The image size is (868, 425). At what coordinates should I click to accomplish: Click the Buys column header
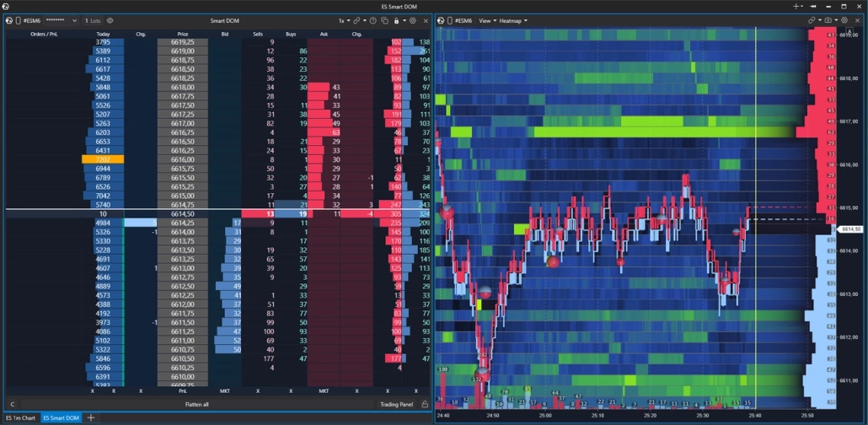291,34
